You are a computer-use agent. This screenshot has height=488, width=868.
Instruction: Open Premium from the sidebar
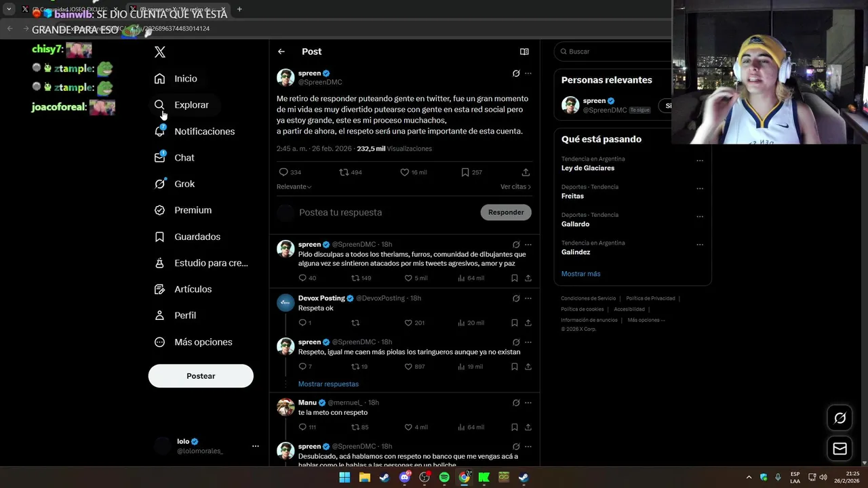(182, 210)
